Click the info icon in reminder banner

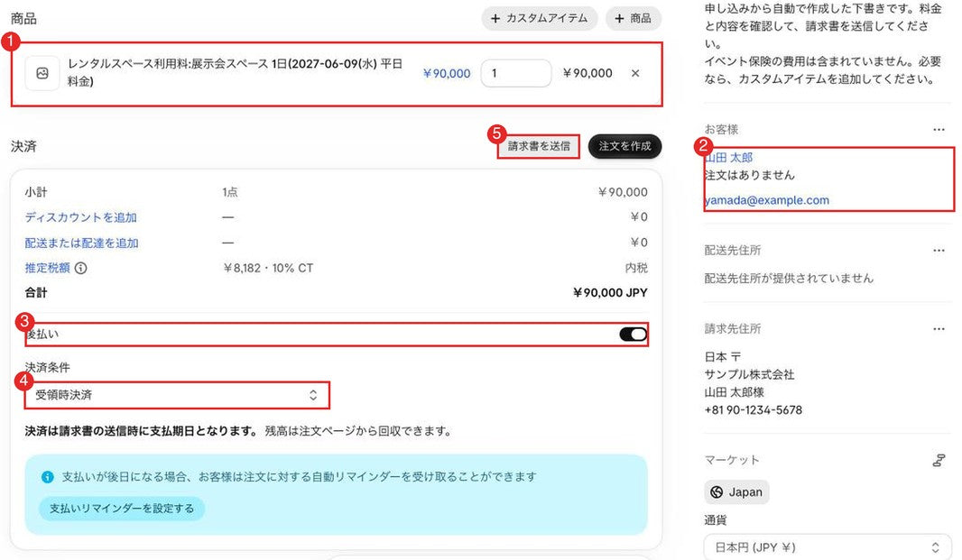tap(47, 476)
